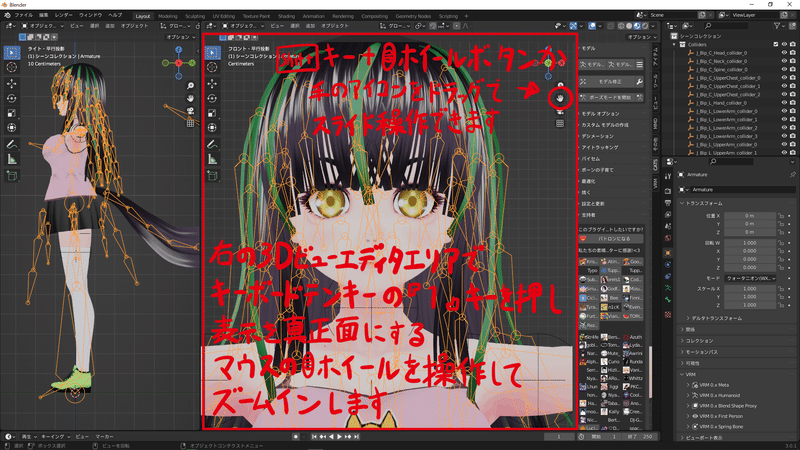The image size is (800, 450).
Task: Click the 位置 X value field
Action: click(x=750, y=216)
